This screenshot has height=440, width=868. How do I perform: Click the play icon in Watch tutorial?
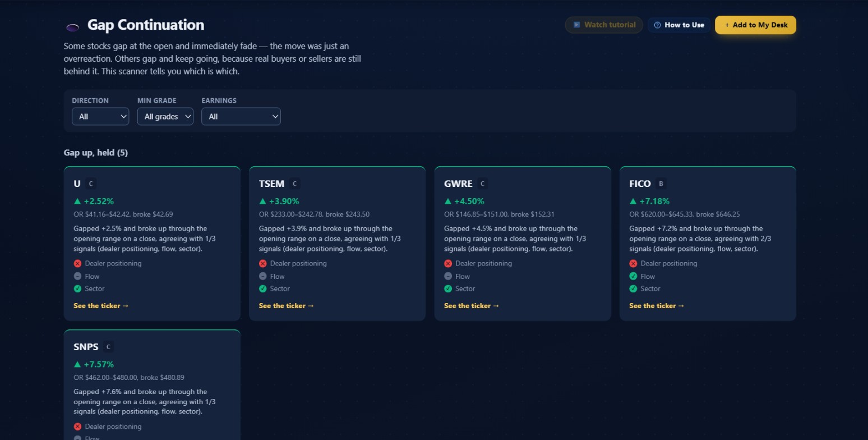[x=577, y=25]
